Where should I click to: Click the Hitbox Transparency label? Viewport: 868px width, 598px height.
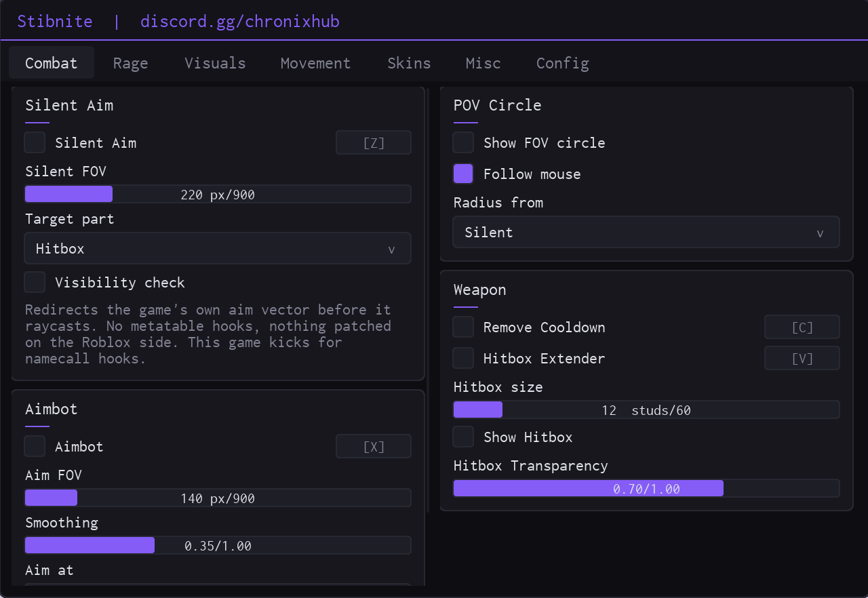pyautogui.click(x=531, y=466)
